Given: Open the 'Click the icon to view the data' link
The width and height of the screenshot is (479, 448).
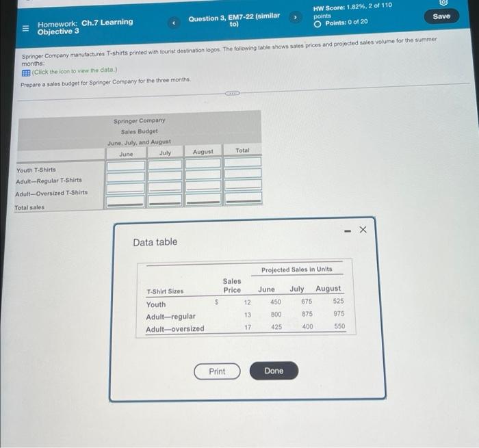Looking at the screenshot, I should [75, 71].
